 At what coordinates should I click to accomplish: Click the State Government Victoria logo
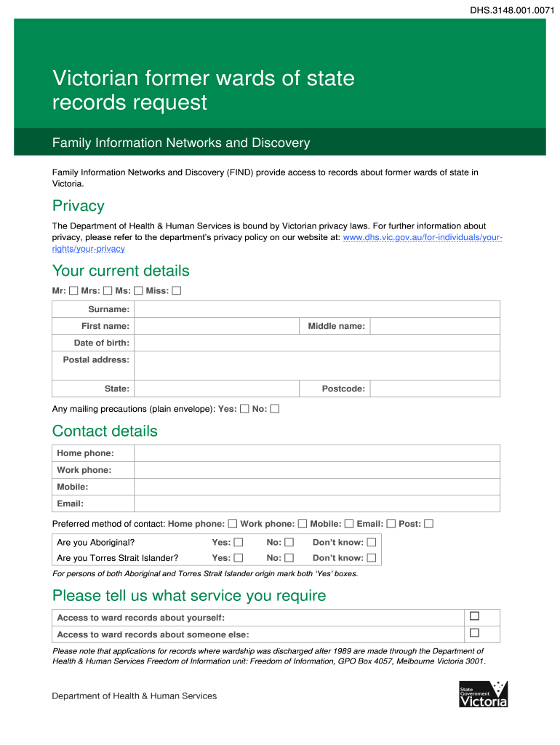click(x=483, y=694)
